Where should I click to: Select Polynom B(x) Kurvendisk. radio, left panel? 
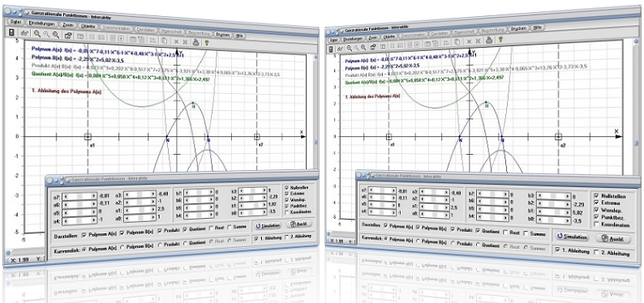122,247
